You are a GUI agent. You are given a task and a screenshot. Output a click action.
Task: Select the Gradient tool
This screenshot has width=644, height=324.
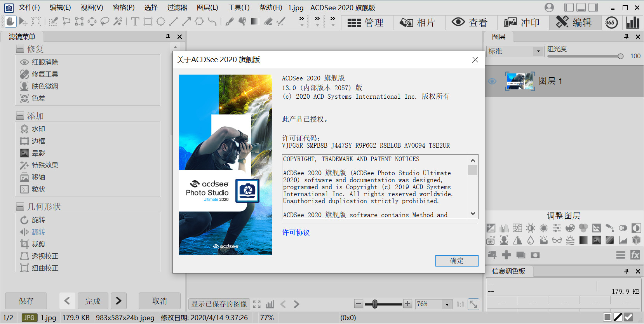point(255,22)
